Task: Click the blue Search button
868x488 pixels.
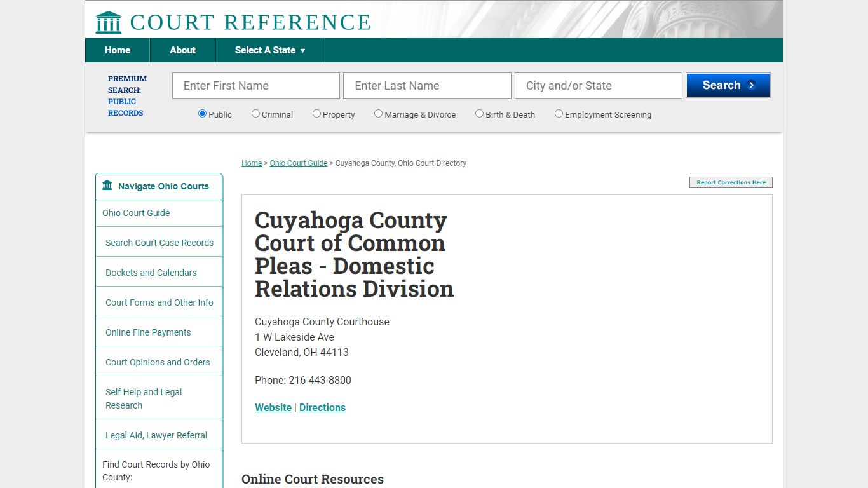Action: coord(728,85)
